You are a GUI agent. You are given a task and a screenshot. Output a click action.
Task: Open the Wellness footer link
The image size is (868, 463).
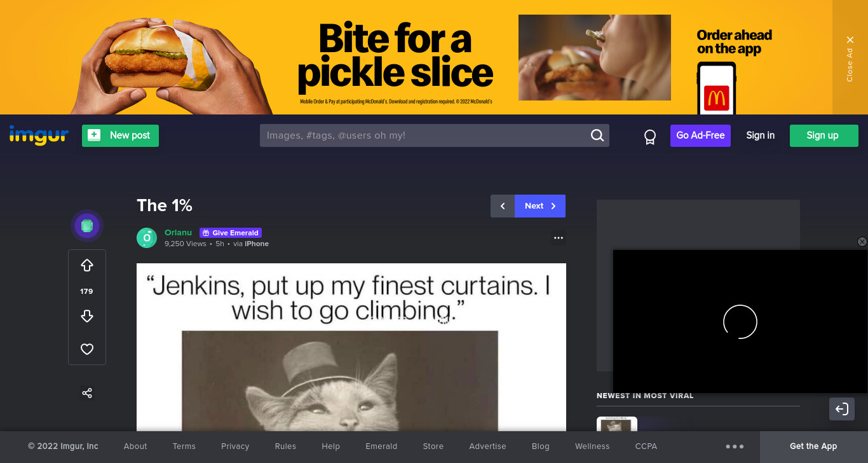tap(592, 446)
